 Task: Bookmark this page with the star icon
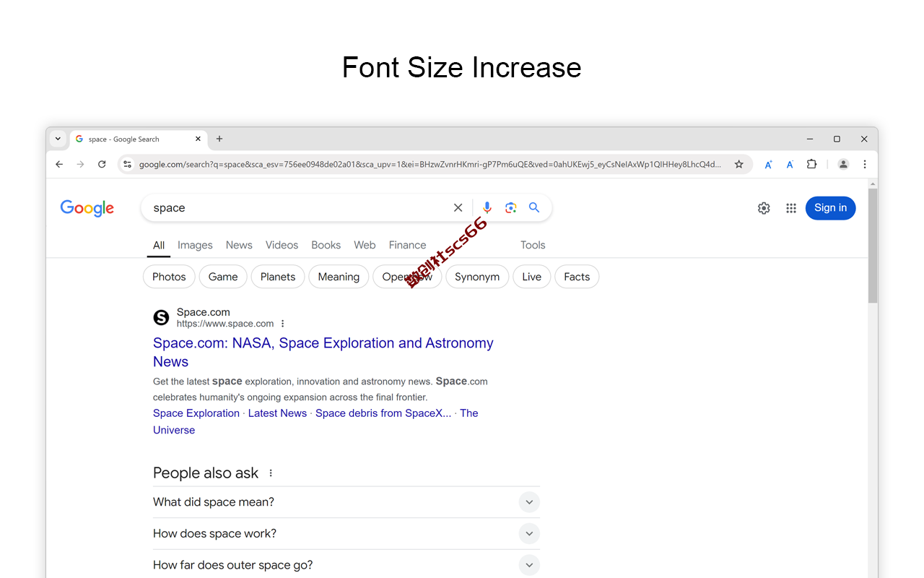(738, 165)
